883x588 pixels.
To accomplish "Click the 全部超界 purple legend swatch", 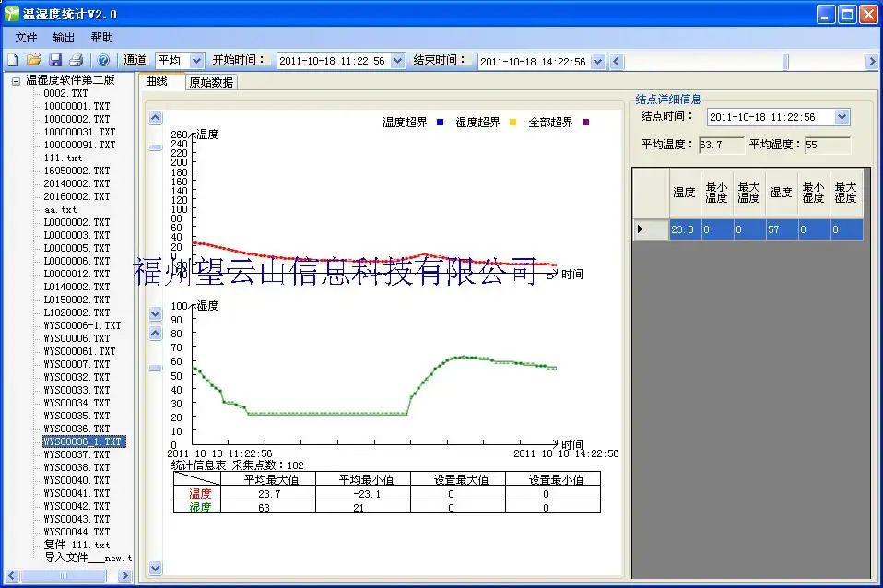I will (x=585, y=122).
